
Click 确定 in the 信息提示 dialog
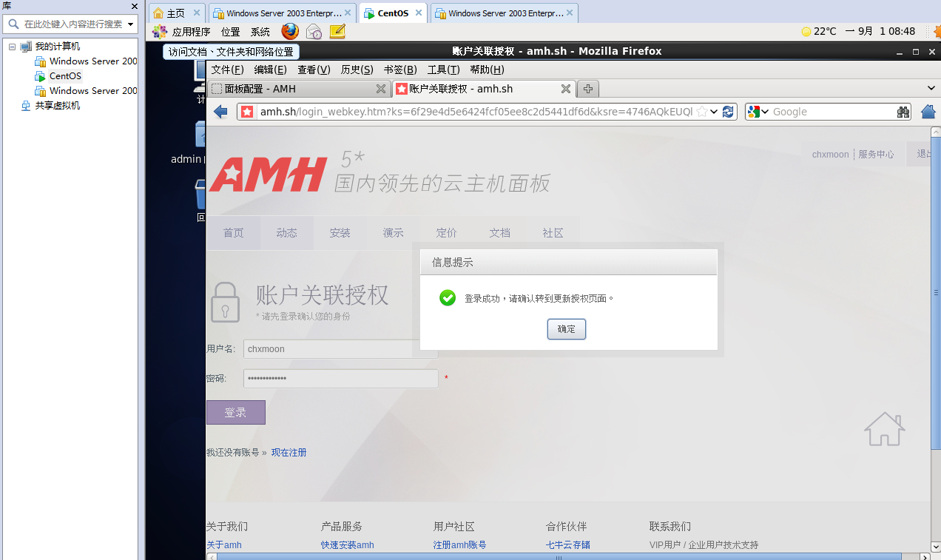(x=566, y=329)
